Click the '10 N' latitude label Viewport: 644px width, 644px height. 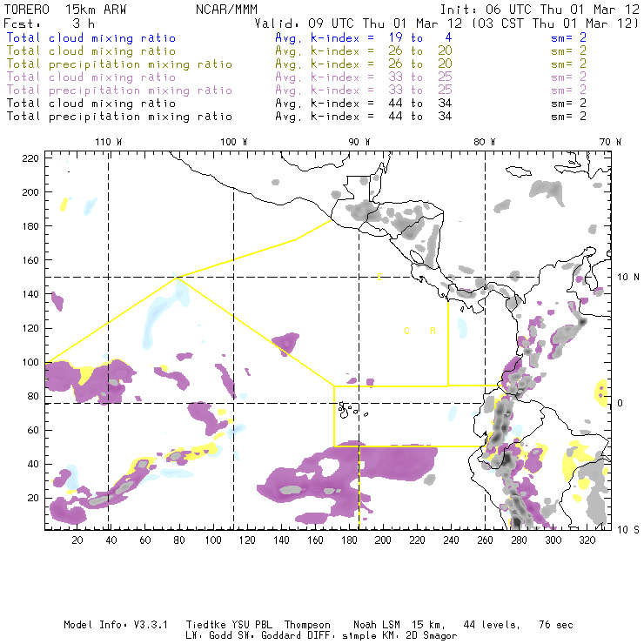point(628,278)
